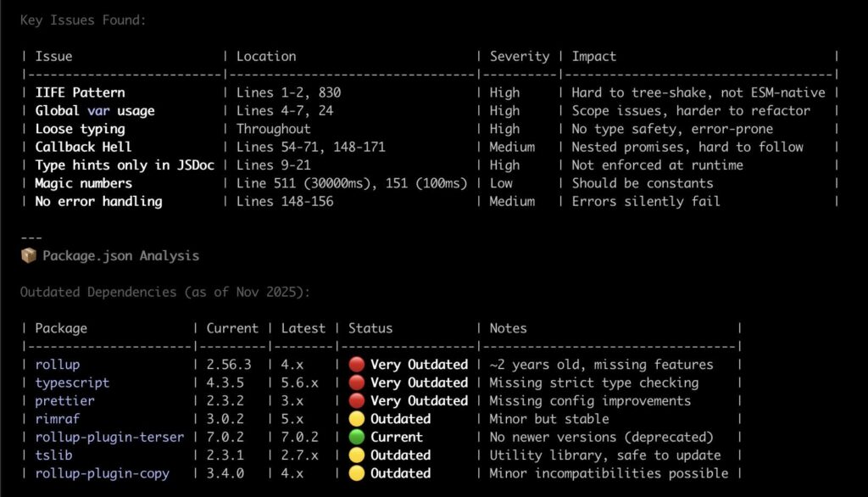Click the red status circle for typescript
The height and width of the screenshot is (497, 868).
tap(356, 383)
